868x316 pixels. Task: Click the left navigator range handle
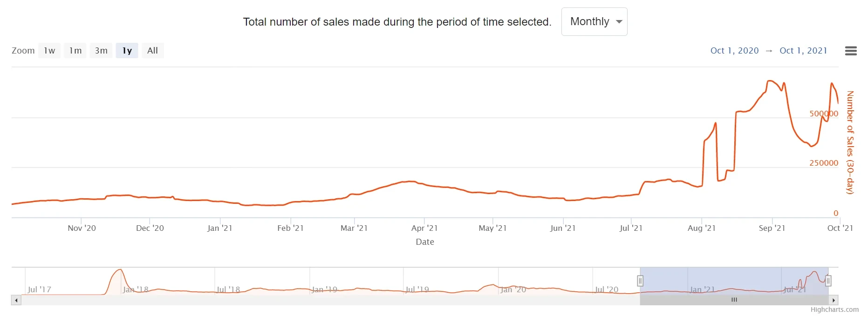[640, 281]
